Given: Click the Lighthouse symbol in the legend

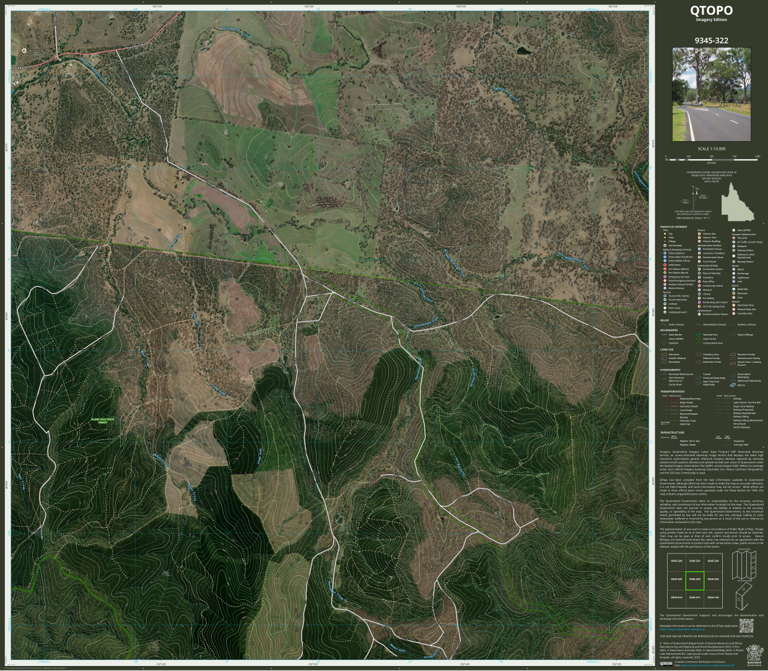Looking at the screenshot, I should [x=734, y=278].
